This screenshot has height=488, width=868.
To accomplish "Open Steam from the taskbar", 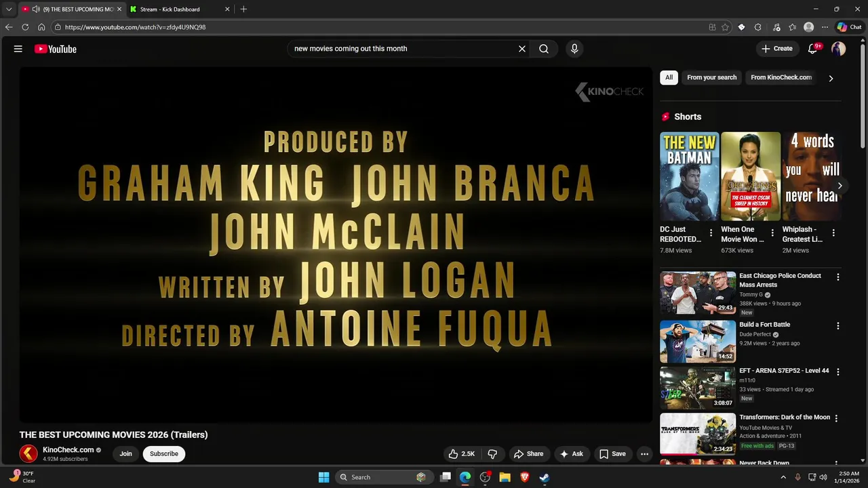I will pos(544,477).
